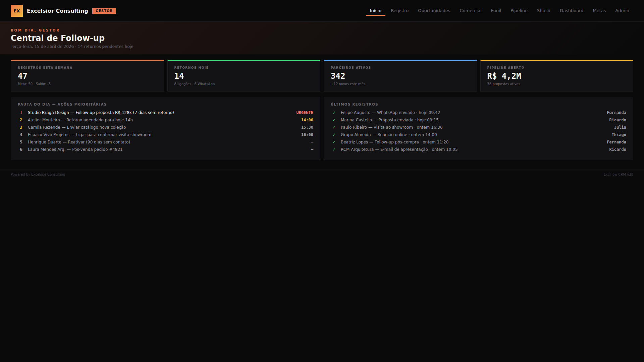The image size is (644, 362).
Task: Select Atelier Monteiro retorno agendado item
Action: click(x=80, y=120)
